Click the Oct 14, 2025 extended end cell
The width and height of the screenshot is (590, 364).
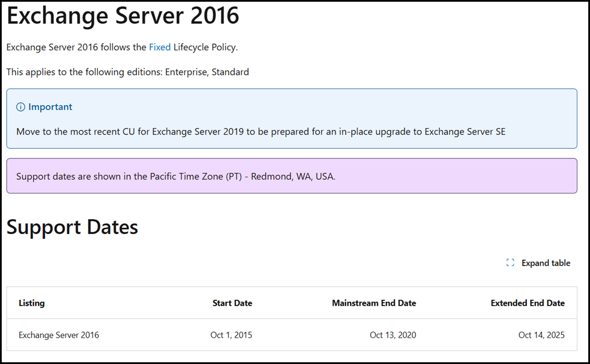click(541, 335)
